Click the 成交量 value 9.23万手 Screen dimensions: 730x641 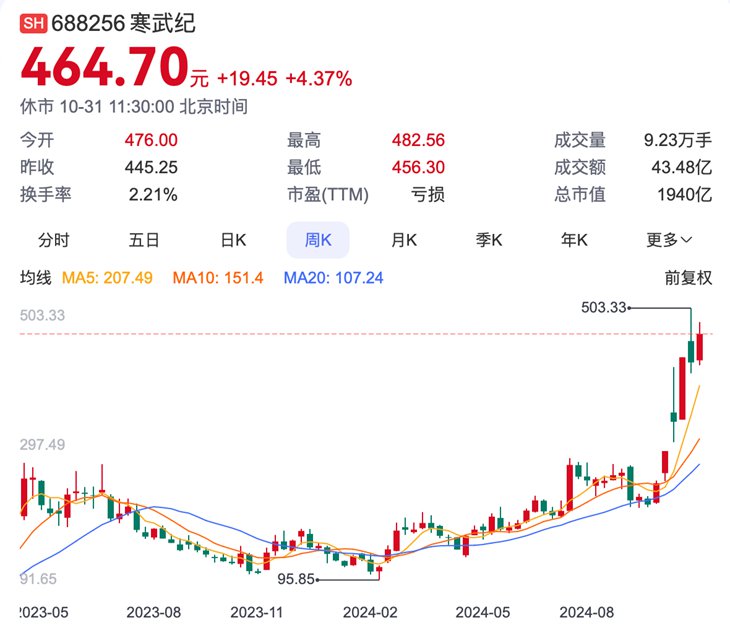[678, 140]
